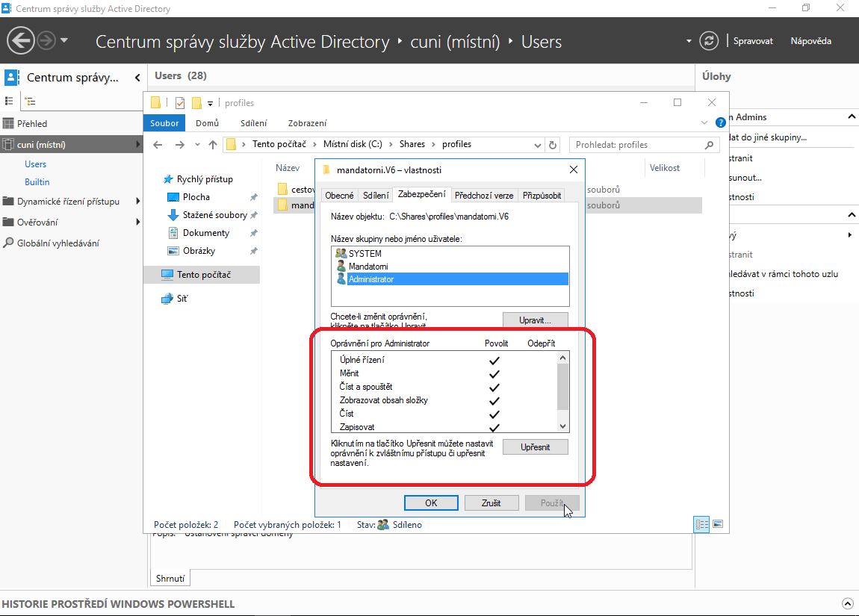Open the Obecné tab in properties

tap(339, 196)
